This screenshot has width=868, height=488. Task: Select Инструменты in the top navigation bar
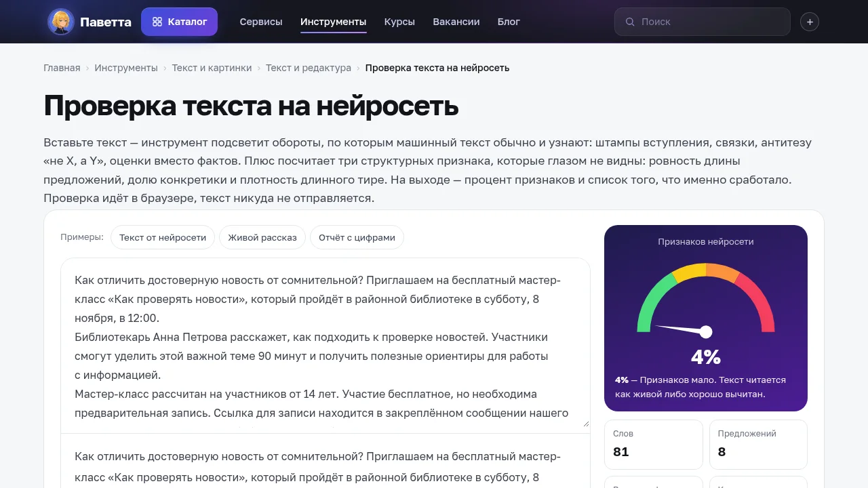click(333, 22)
